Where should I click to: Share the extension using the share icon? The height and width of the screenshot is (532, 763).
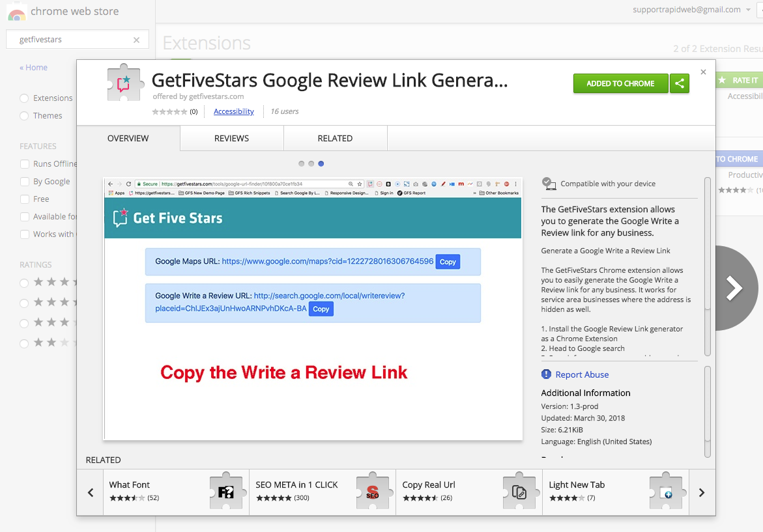[x=680, y=83]
